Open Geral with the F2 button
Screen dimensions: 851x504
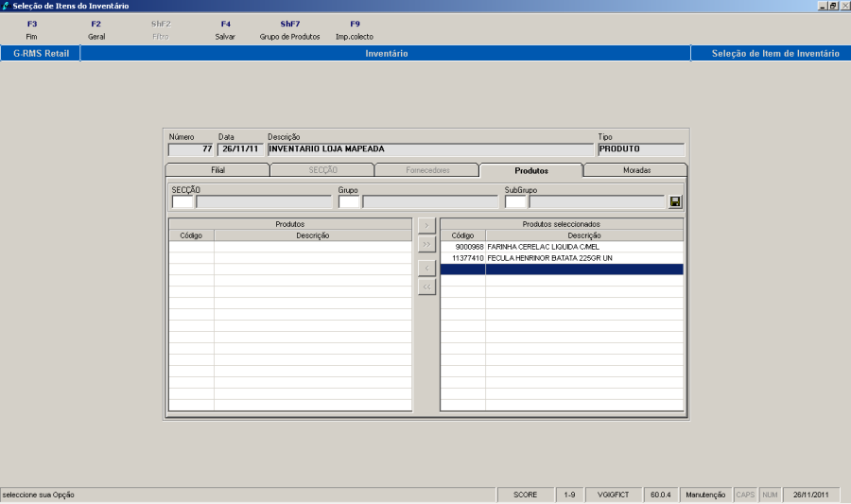click(96, 29)
